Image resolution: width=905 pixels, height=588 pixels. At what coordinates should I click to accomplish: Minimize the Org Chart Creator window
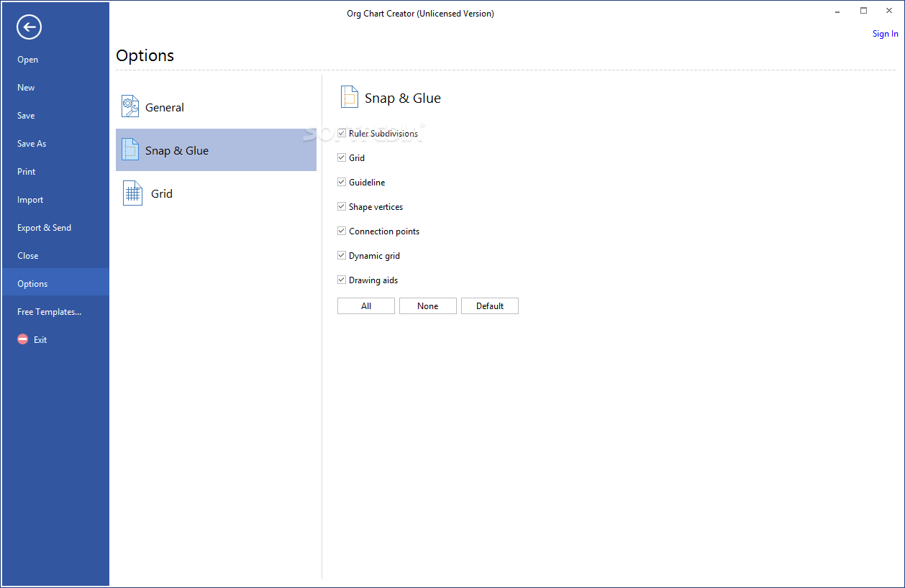[838, 11]
